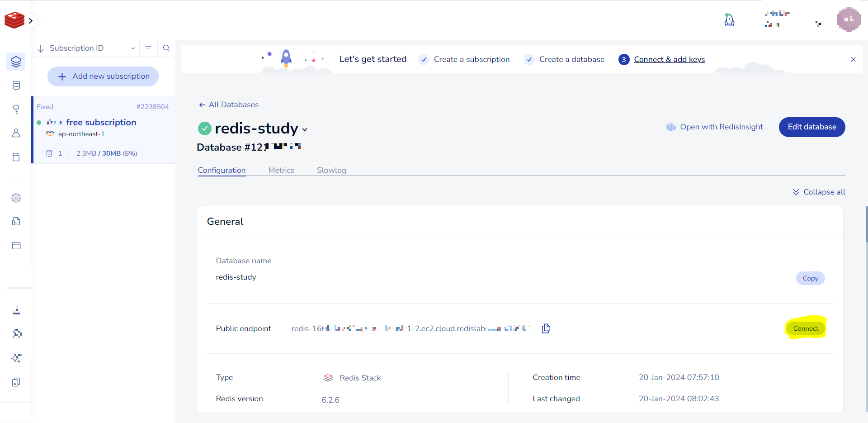The height and width of the screenshot is (423, 868).
Task: Switch to the Metrics tab
Action: pos(281,170)
